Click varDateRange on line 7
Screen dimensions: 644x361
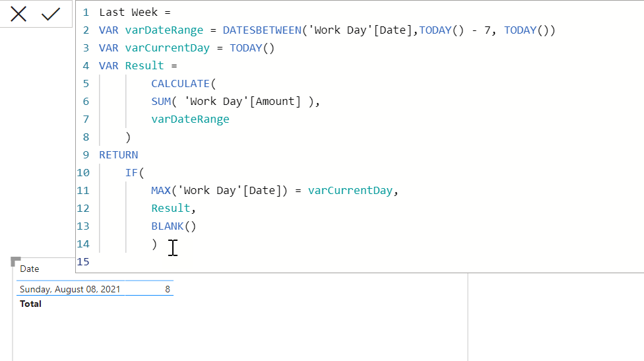click(190, 119)
